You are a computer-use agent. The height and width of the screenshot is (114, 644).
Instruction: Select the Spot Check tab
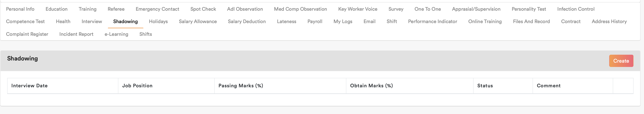point(203,9)
